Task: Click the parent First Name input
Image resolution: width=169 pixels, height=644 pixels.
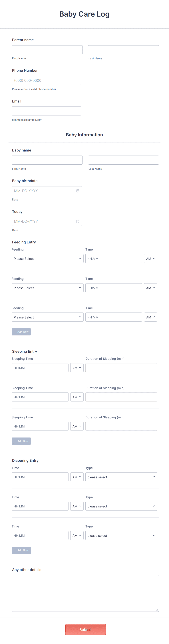Action: pos(47,49)
